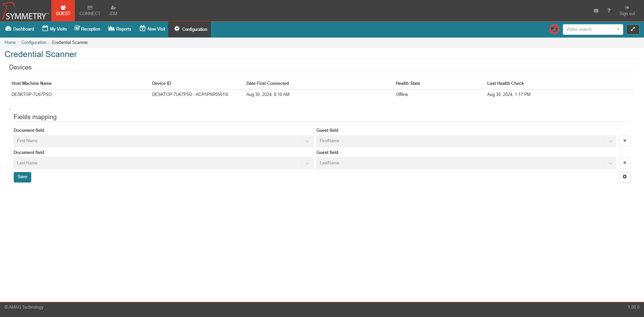
Task: Toggle fullscreen expand button
Action: [633, 30]
